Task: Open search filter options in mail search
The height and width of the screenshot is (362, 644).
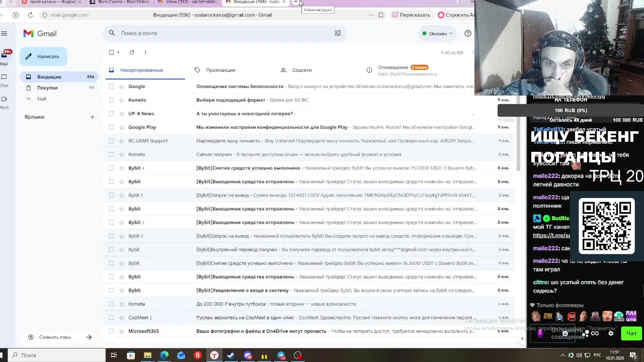Action: pos(338,33)
